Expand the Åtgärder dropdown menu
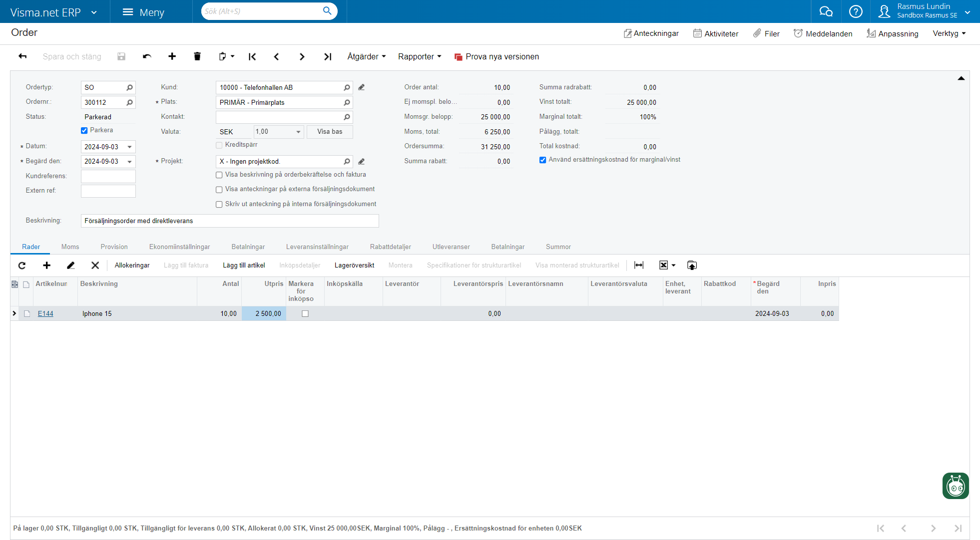Image resolution: width=980 pixels, height=540 pixels. 367,56
